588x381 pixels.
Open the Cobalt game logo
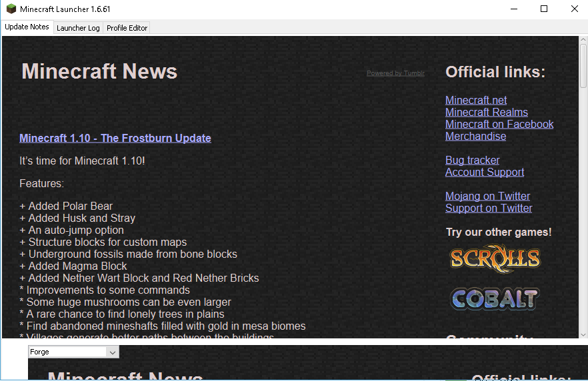pos(495,299)
